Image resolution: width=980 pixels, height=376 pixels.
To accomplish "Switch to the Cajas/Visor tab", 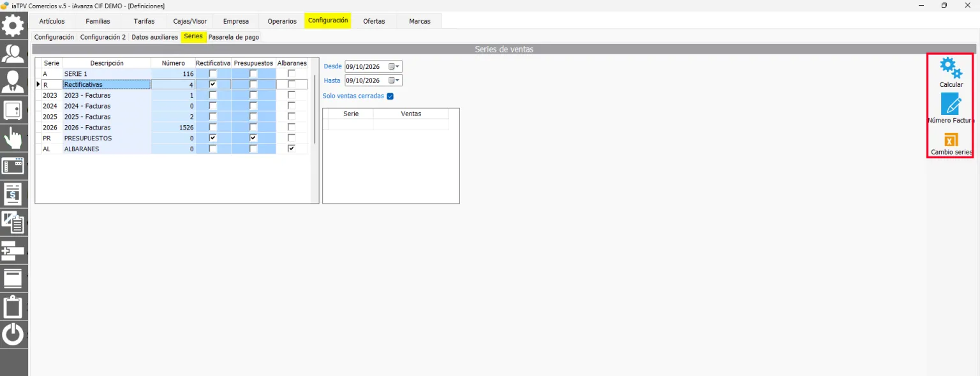I will (190, 21).
